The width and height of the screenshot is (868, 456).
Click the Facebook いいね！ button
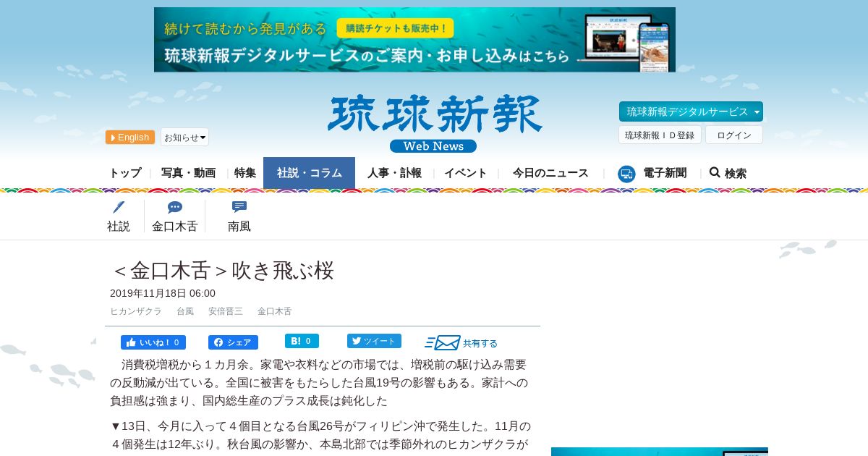pos(153,342)
